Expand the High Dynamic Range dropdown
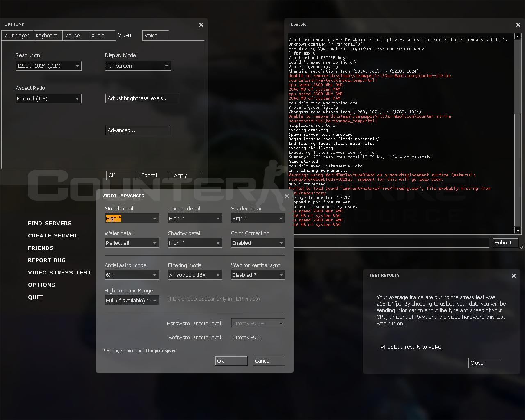The height and width of the screenshot is (420, 525). (x=132, y=300)
